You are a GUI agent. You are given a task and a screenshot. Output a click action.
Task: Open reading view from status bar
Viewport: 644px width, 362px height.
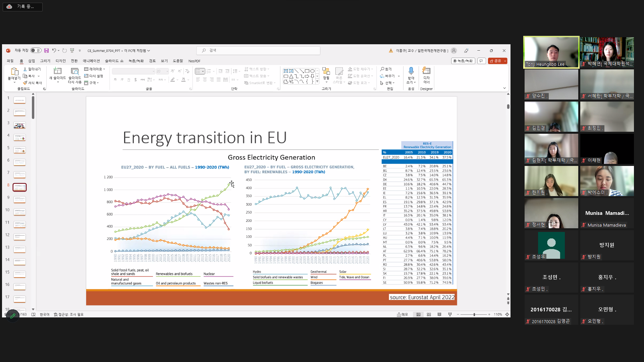coord(439,314)
